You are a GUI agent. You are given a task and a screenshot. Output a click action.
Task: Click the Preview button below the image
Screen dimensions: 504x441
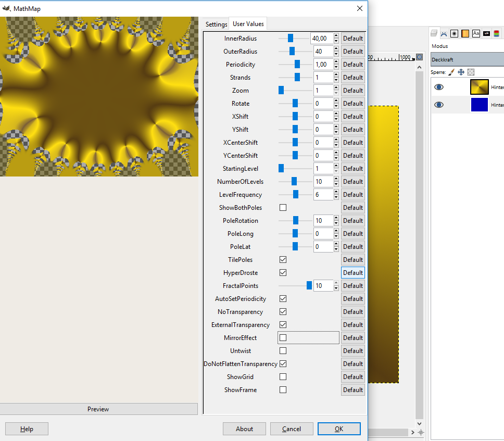(x=98, y=409)
